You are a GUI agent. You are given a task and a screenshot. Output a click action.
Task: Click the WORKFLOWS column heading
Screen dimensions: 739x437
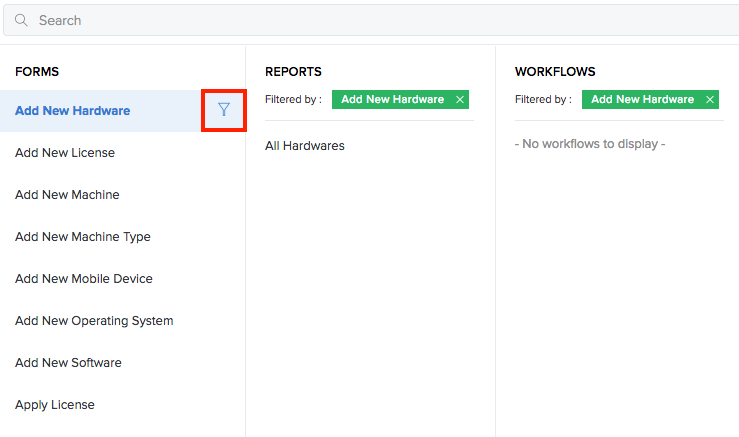(x=555, y=72)
